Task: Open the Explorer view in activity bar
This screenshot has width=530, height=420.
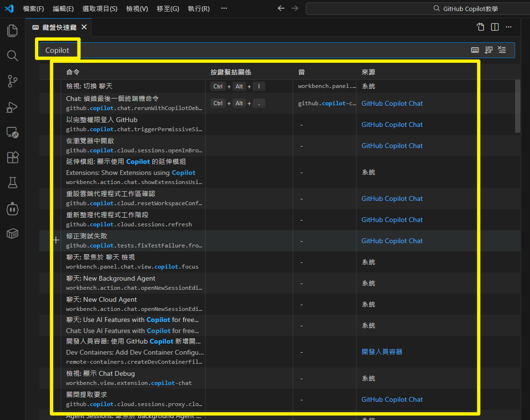Action: coord(12,31)
